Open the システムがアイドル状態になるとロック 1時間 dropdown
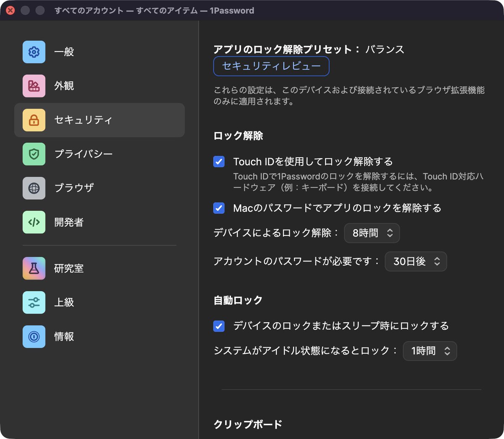Viewport: 504px width, 439px height. 430,351
